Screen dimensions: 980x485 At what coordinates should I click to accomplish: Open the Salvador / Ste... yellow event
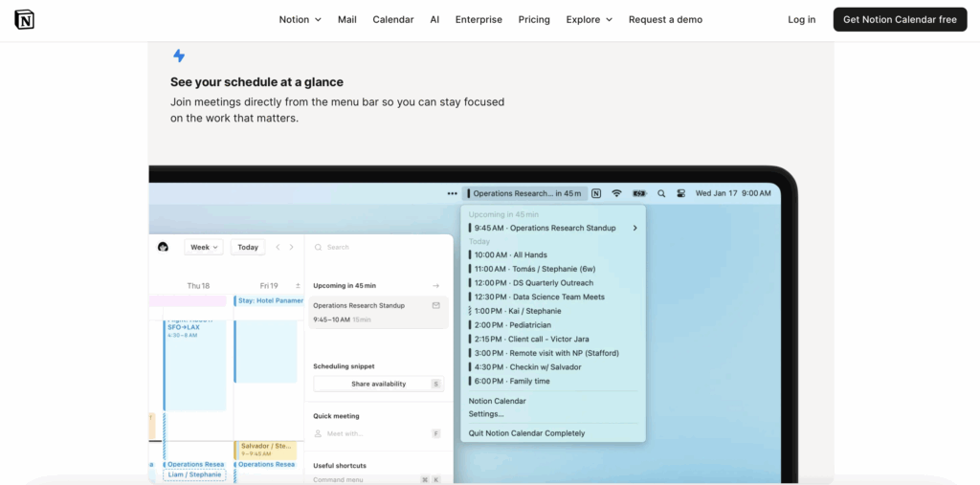point(265,450)
